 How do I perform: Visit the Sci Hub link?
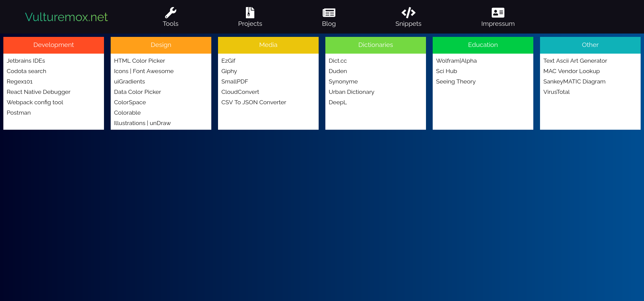(446, 71)
